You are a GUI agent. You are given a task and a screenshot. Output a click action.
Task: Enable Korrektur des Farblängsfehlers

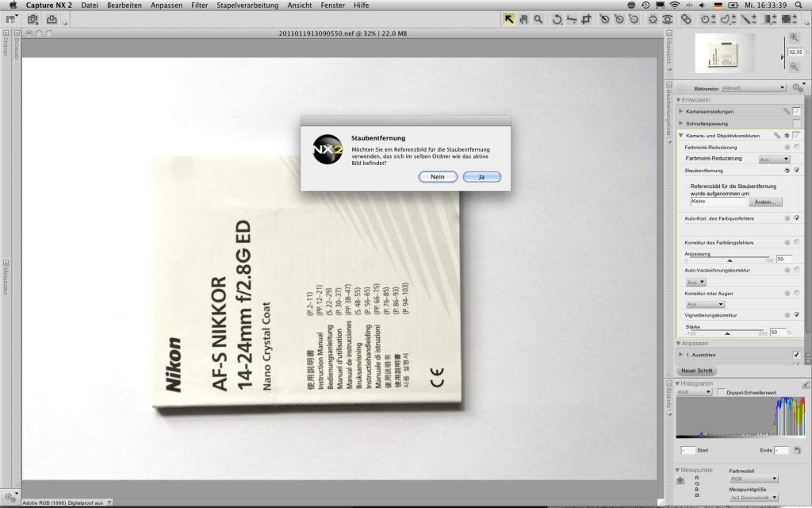coord(796,243)
